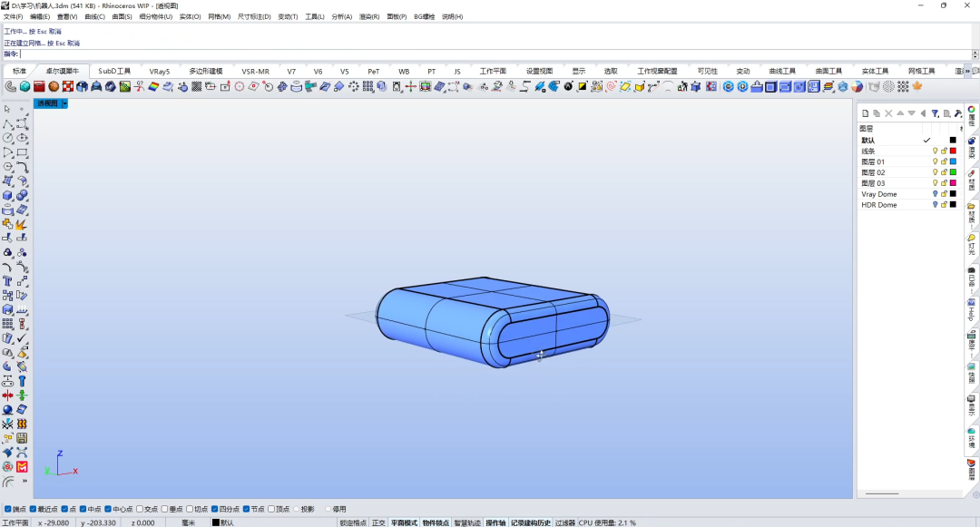980x527 pixels.
Task: Toggle visibility bulb of 线条 layer
Action: click(935, 151)
